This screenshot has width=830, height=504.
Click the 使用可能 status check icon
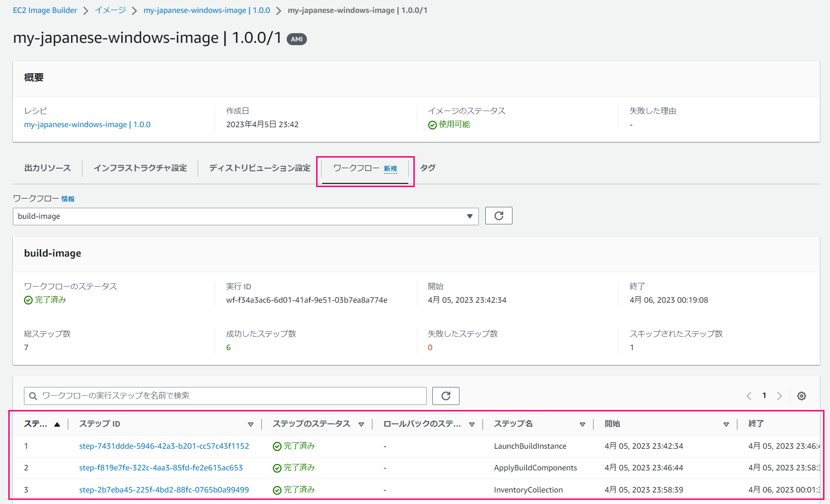tap(432, 125)
